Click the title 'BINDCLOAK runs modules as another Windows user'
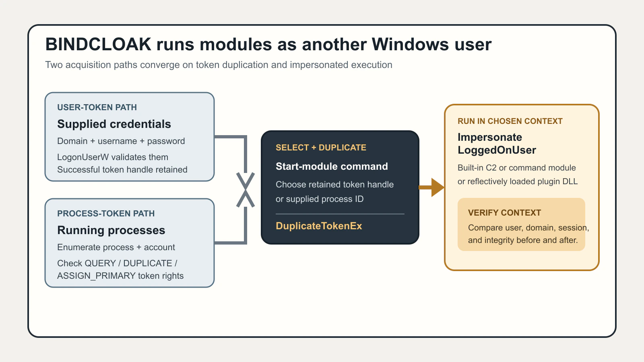The height and width of the screenshot is (362, 644). click(x=268, y=44)
